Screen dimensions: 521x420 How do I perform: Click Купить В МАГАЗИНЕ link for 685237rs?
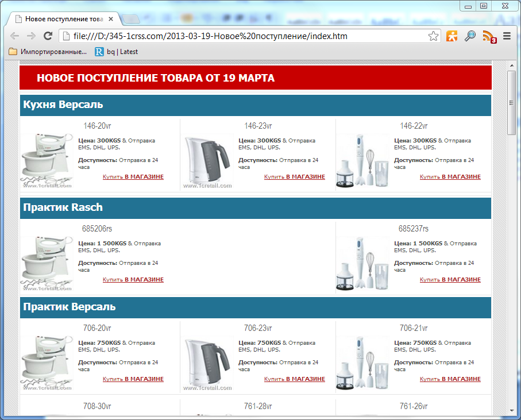coord(450,280)
